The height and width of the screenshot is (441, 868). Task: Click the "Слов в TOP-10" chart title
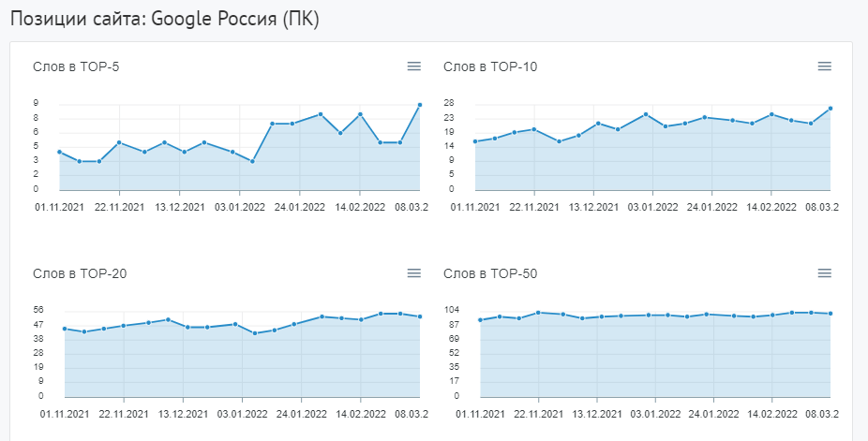(x=490, y=66)
